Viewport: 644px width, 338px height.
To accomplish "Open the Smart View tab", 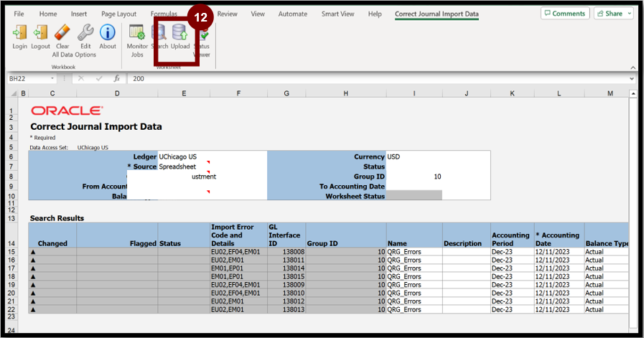I will 337,14.
